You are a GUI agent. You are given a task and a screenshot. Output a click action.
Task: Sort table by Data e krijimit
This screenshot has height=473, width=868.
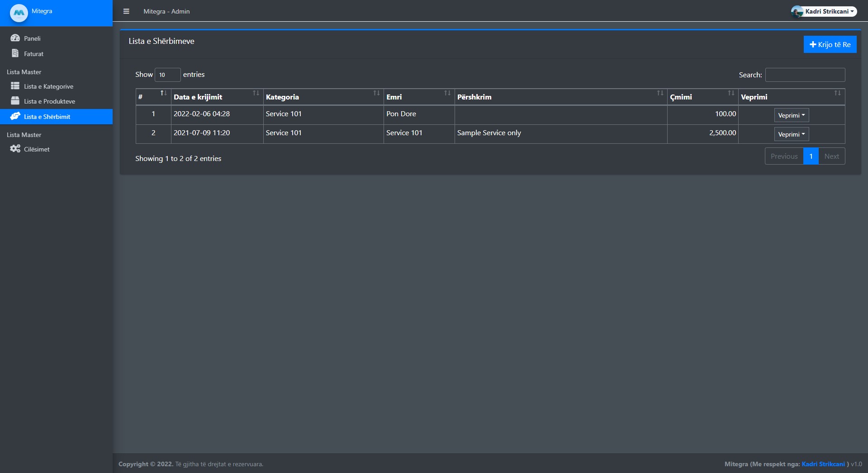[217, 97]
